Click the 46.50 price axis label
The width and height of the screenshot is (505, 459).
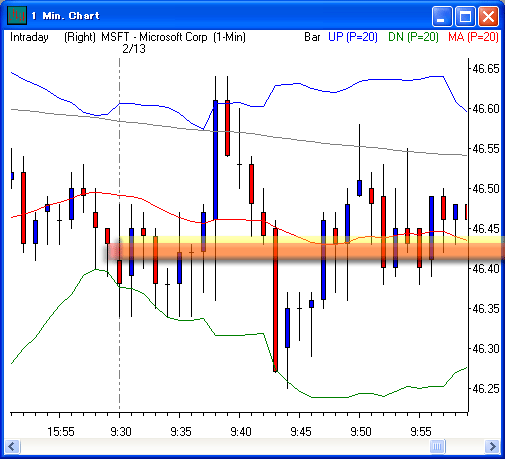coord(486,189)
